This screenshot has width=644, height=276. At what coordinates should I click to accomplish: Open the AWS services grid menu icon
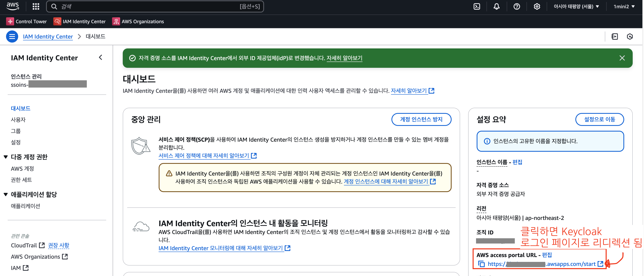[x=36, y=6]
